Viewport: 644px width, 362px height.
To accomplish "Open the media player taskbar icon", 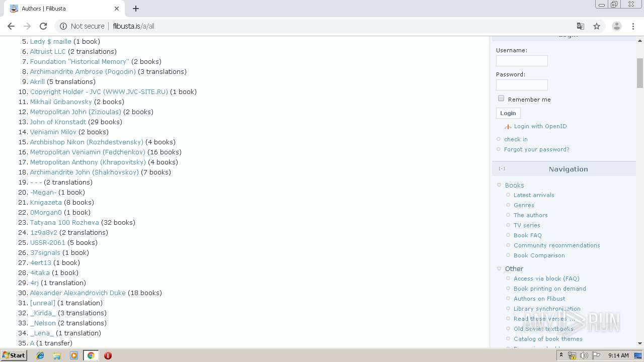I will [x=74, y=355].
